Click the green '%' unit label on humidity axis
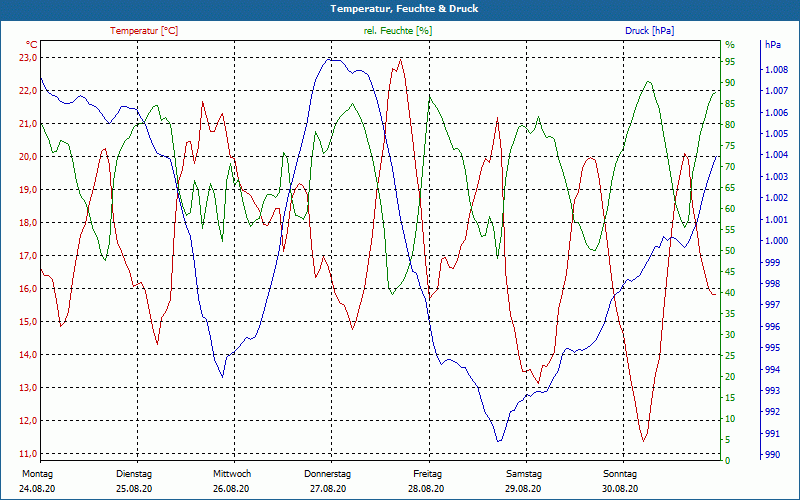 (730, 45)
